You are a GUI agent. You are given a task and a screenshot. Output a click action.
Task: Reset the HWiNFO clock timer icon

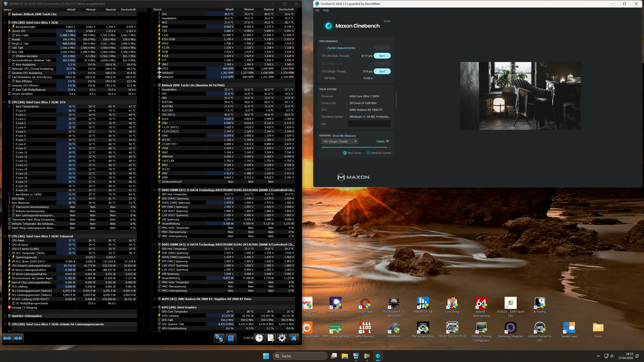point(259,338)
